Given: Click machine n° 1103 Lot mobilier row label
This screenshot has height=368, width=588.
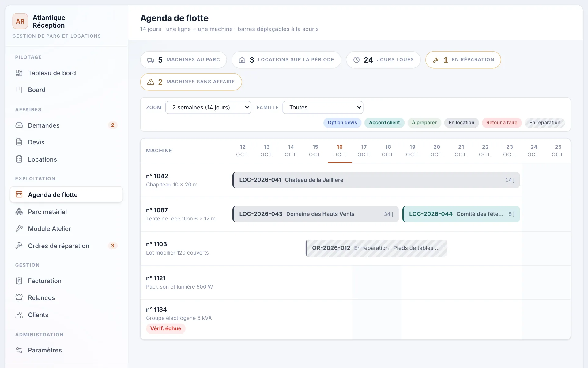Looking at the screenshot, I should [x=177, y=248].
